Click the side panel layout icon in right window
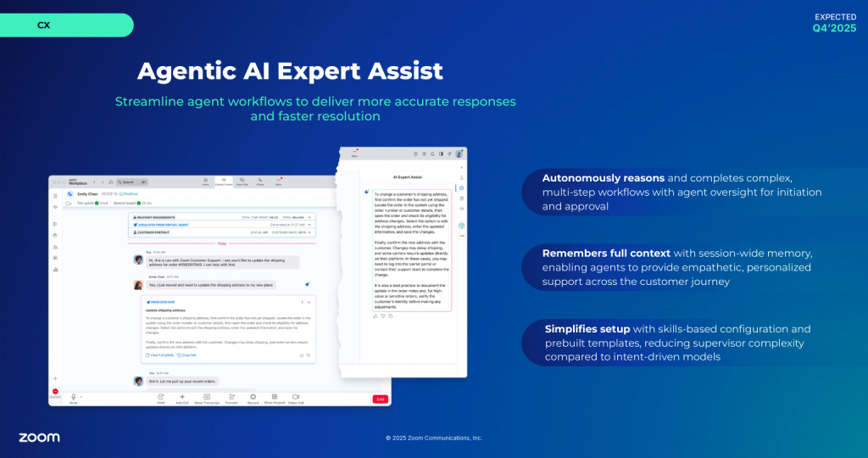 (441, 154)
